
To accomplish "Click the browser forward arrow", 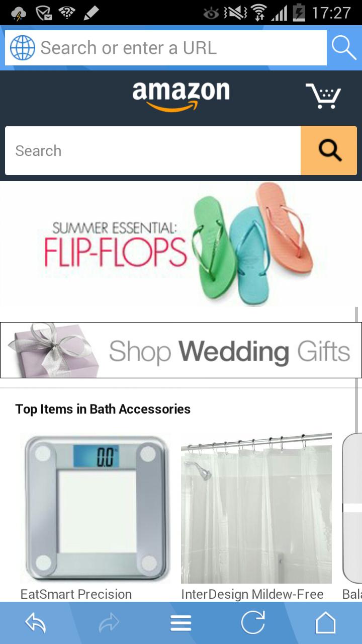I will (108, 623).
